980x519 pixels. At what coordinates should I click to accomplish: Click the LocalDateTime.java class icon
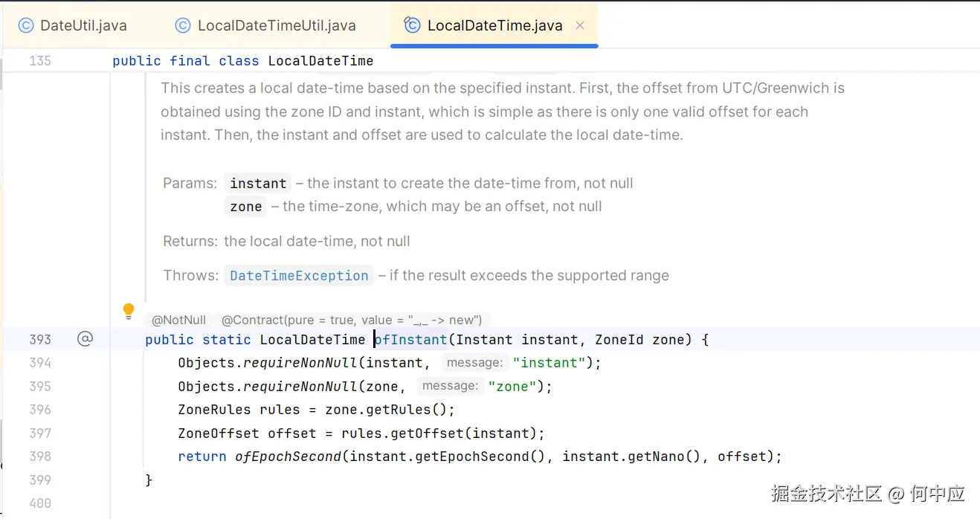[412, 25]
